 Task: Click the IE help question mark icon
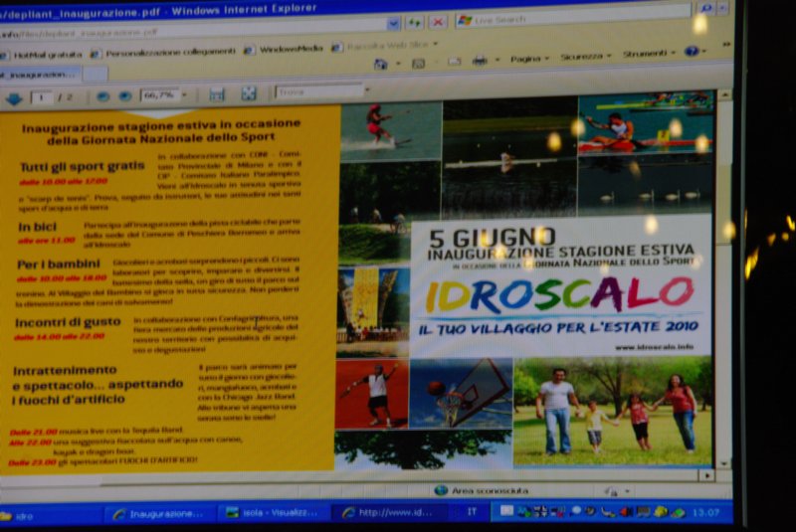click(692, 52)
